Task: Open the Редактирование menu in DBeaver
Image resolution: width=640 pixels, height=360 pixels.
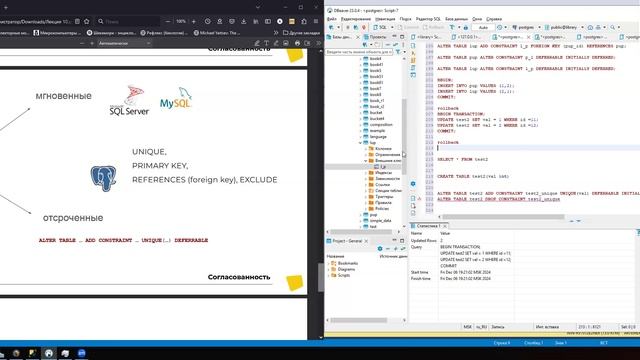Action: (x=356, y=19)
